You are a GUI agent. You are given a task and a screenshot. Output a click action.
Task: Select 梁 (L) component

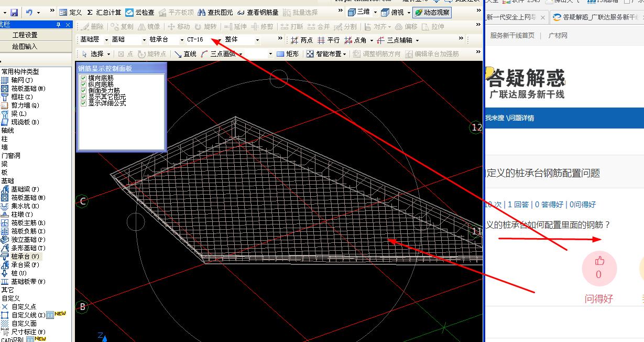pos(14,113)
